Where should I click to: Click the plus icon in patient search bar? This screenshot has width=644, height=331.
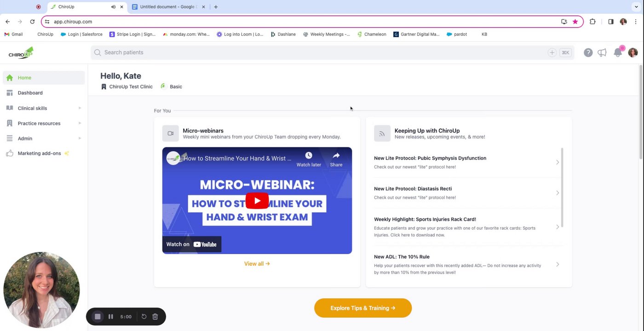tap(552, 52)
